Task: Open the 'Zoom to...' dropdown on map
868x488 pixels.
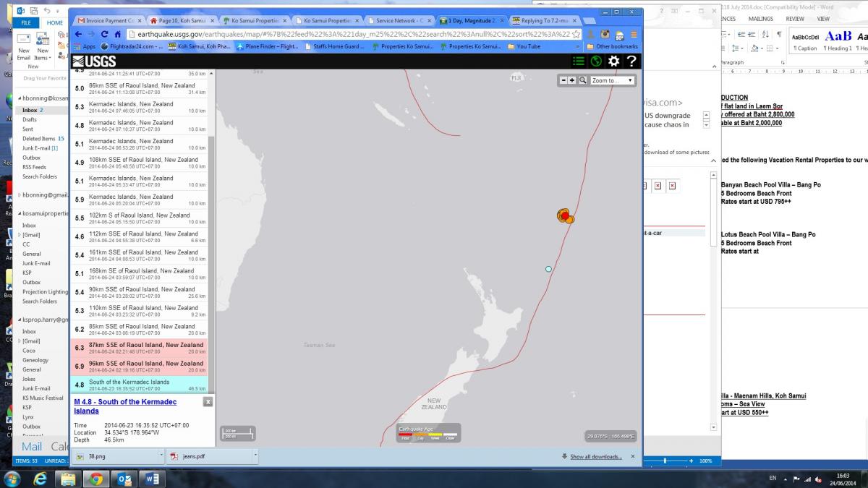Action: (613, 80)
